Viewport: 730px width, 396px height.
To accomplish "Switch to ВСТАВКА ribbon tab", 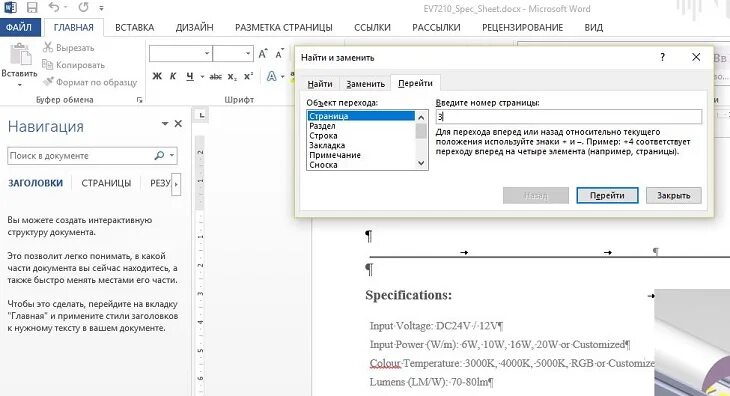I will (135, 27).
